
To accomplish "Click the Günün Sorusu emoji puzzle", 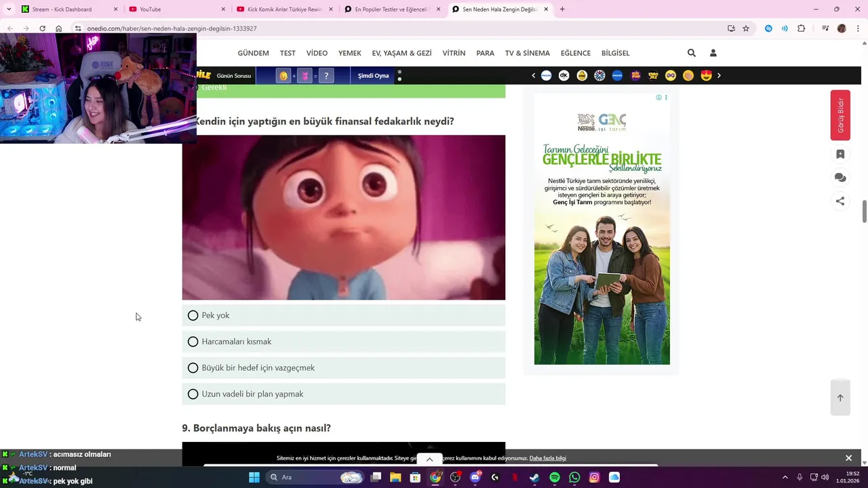I will tap(305, 76).
